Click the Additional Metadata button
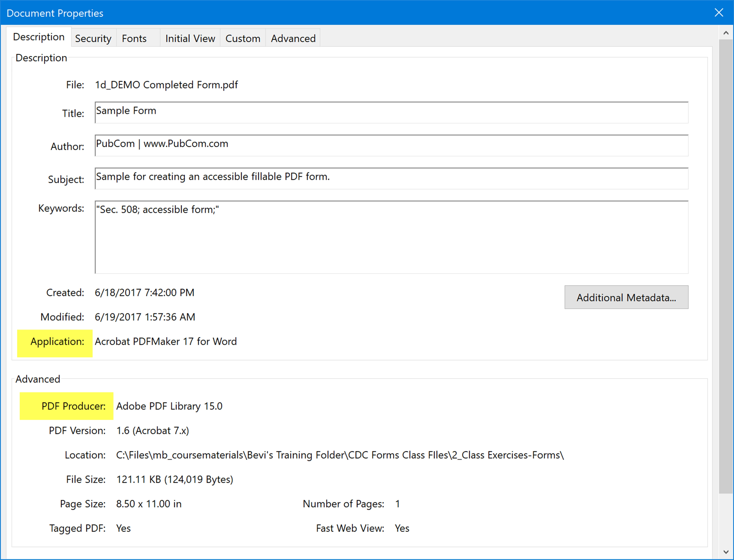The image size is (734, 560). click(626, 297)
